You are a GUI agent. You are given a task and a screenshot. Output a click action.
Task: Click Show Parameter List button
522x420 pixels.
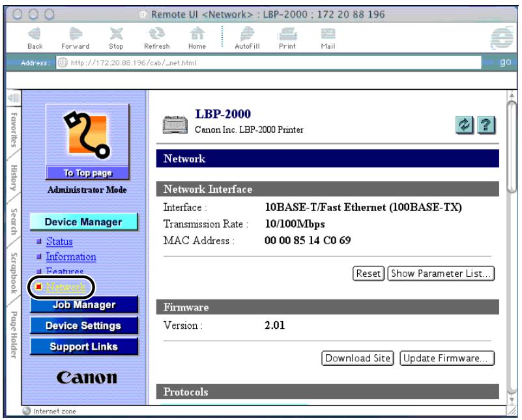pyautogui.click(x=441, y=273)
